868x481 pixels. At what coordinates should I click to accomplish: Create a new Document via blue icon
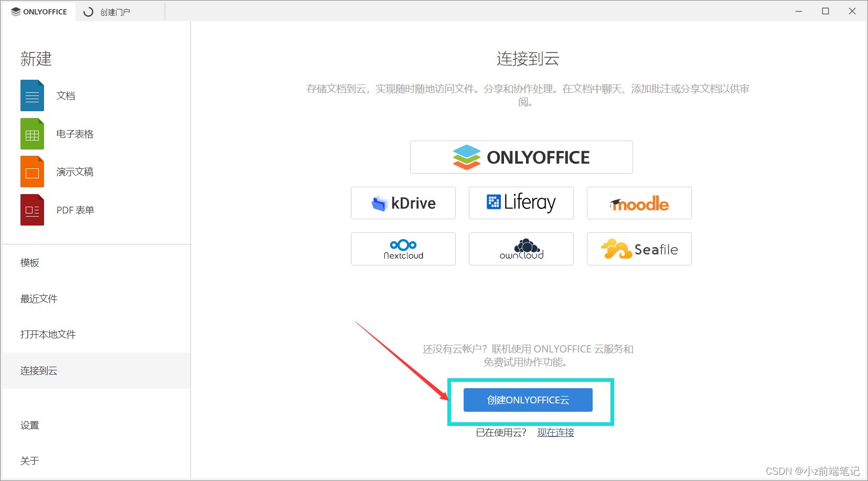click(x=32, y=95)
